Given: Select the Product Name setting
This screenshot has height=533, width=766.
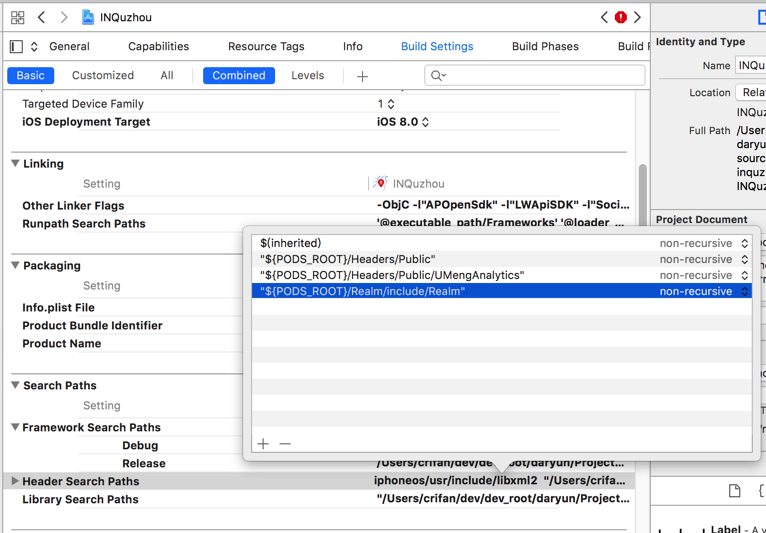Looking at the screenshot, I should point(62,344).
